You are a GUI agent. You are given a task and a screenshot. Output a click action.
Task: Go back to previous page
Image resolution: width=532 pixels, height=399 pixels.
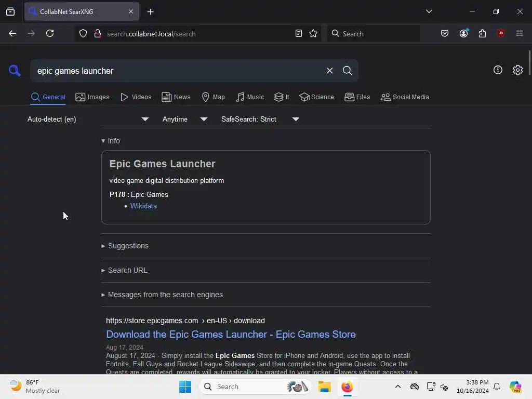pos(12,34)
